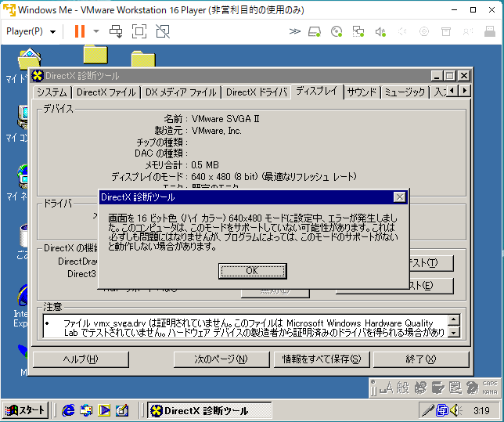This screenshot has width=504, height=422.
Task: Click OK in the DirectX error dialog
Action: pos(252,271)
